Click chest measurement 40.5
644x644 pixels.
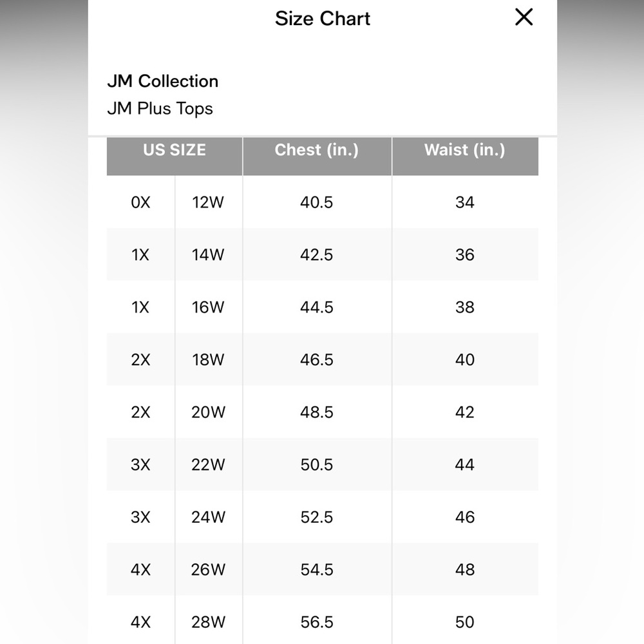tap(317, 202)
